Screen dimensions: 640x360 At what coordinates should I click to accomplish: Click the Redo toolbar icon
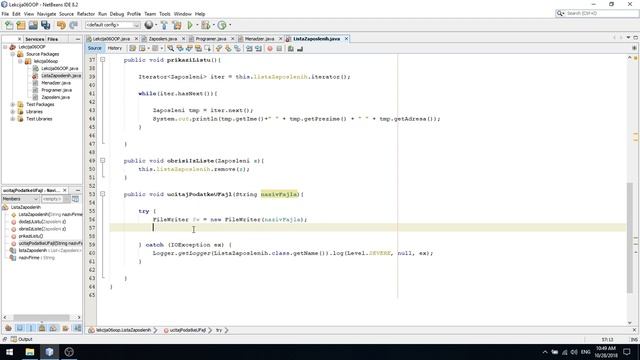point(73,25)
